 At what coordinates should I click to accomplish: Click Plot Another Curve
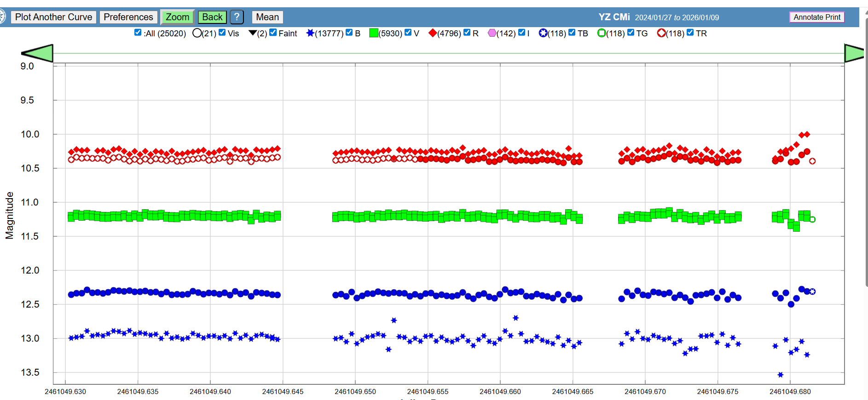53,17
